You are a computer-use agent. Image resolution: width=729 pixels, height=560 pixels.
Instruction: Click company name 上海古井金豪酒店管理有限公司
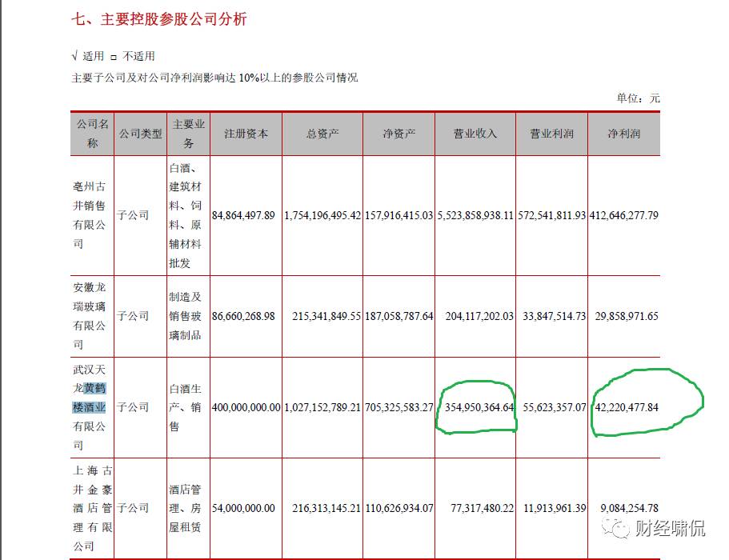point(93,508)
